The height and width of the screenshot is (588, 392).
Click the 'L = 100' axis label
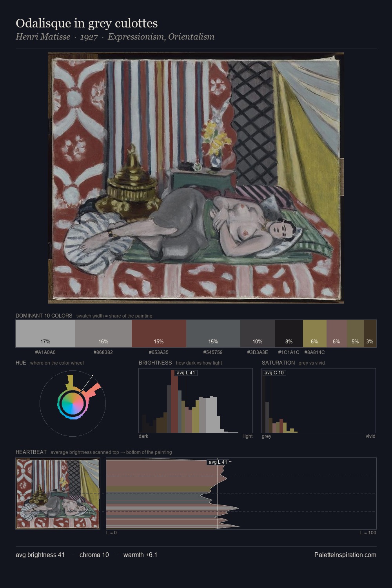pos(368,532)
